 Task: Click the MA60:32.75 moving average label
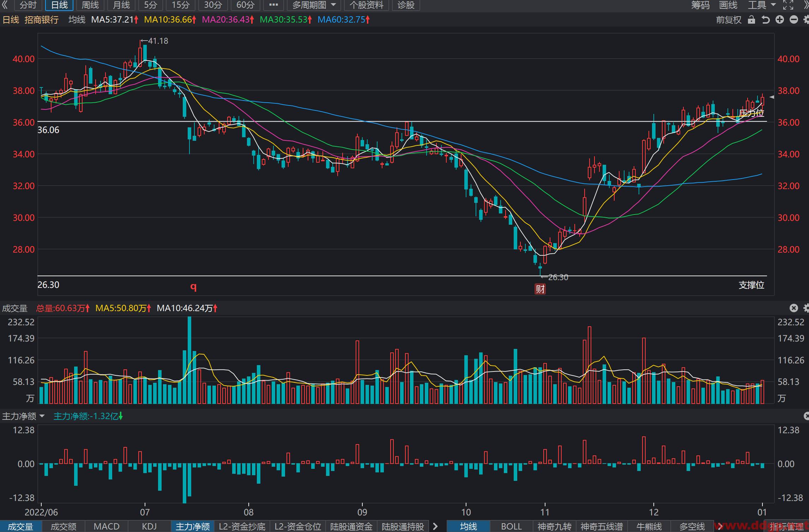344,20
